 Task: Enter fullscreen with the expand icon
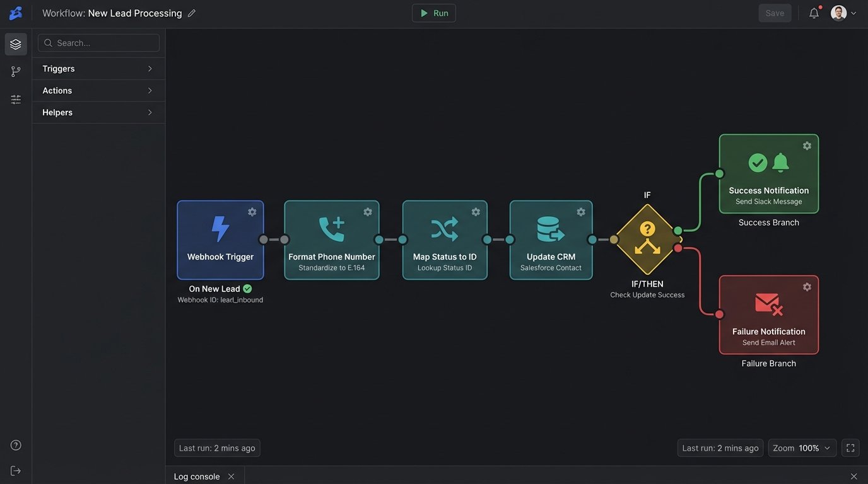849,447
